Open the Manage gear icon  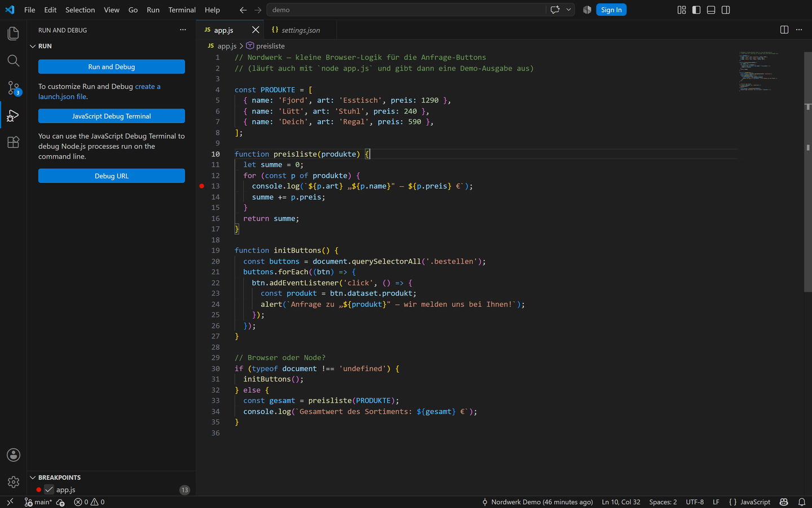click(x=13, y=482)
